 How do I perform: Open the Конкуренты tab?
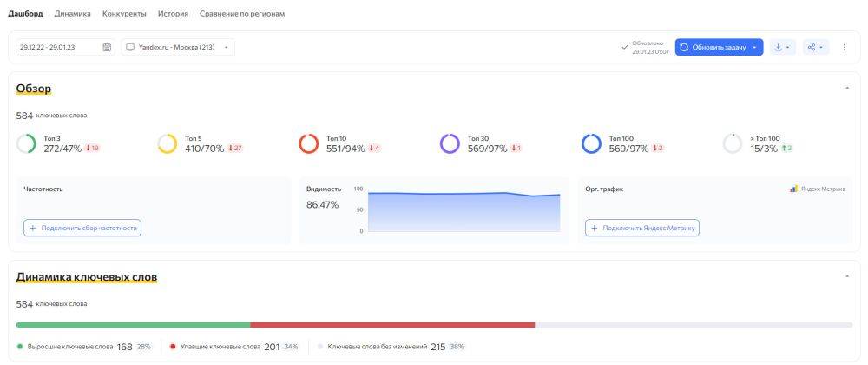tap(124, 14)
